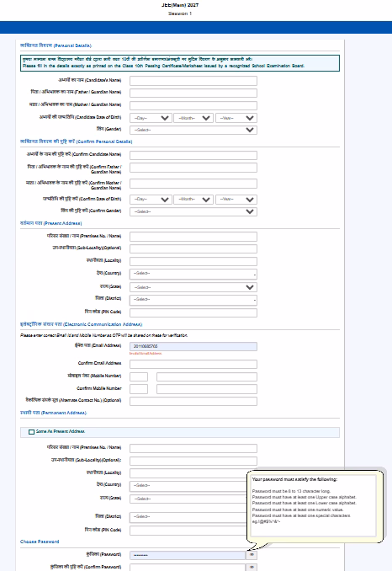This screenshot has height=571, width=392.
Task: Open Present Address Country dropdown
Action: pyautogui.click(x=193, y=274)
